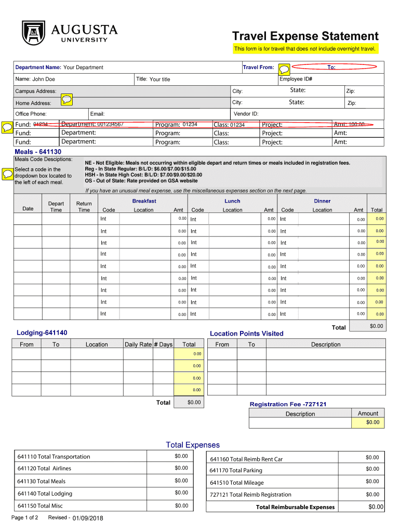Click the Department Name field
Screen dimensions: 400x532
tap(151, 68)
